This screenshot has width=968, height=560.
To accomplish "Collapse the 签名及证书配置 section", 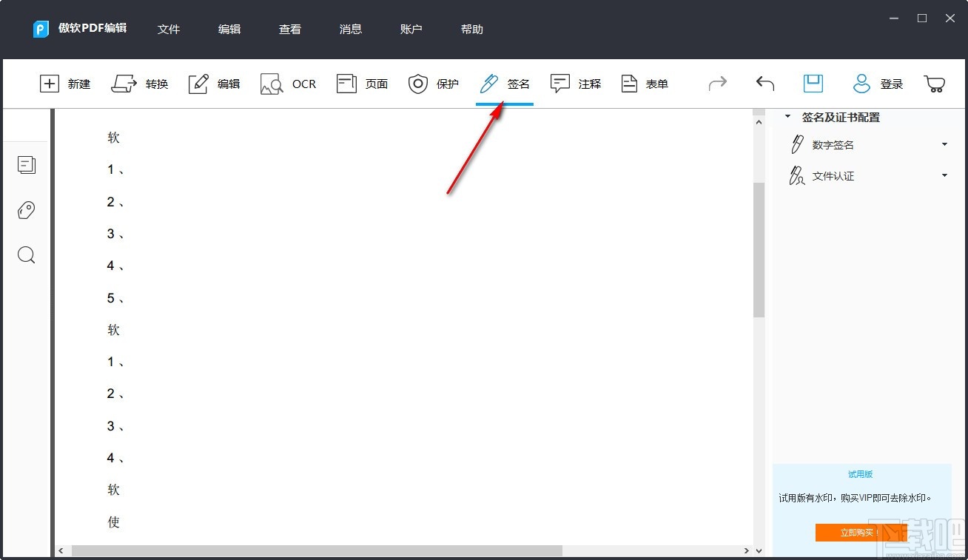I will (x=787, y=116).
